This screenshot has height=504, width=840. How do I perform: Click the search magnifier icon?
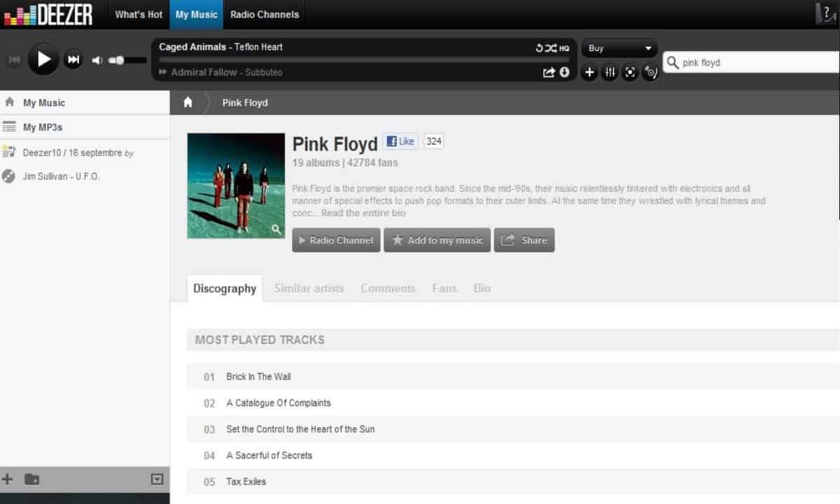(x=673, y=62)
